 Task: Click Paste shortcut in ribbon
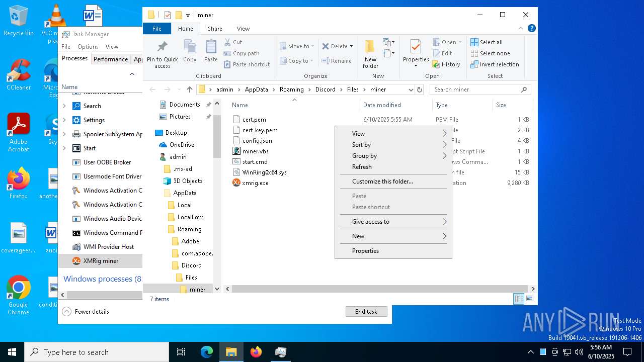pyautogui.click(x=247, y=64)
